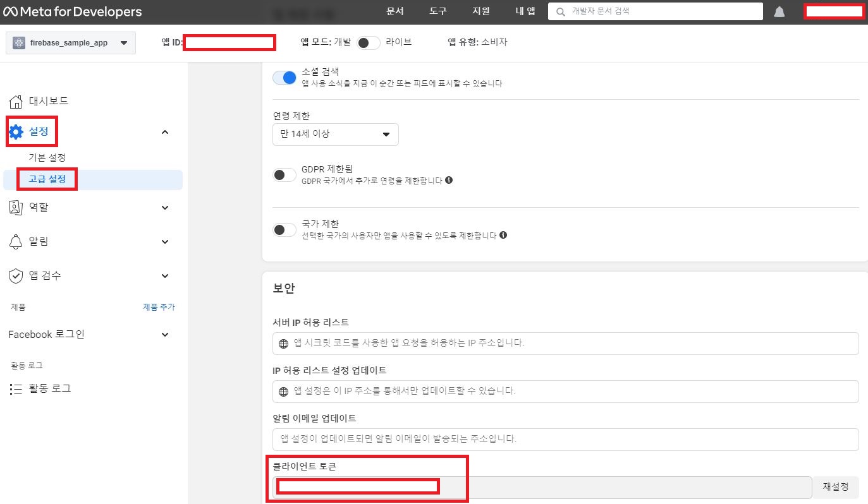Open the firebase_sample_app app selector dropdown

[71, 43]
